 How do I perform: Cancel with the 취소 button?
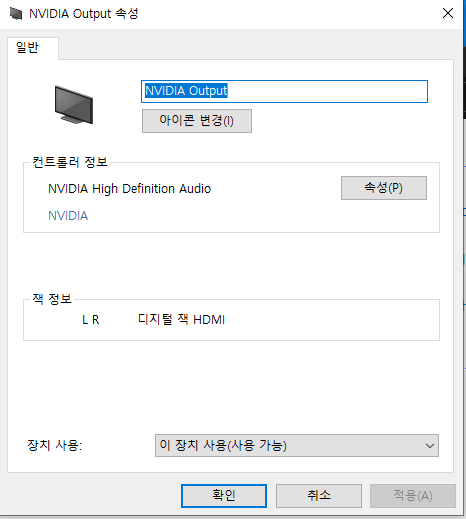[x=319, y=496]
